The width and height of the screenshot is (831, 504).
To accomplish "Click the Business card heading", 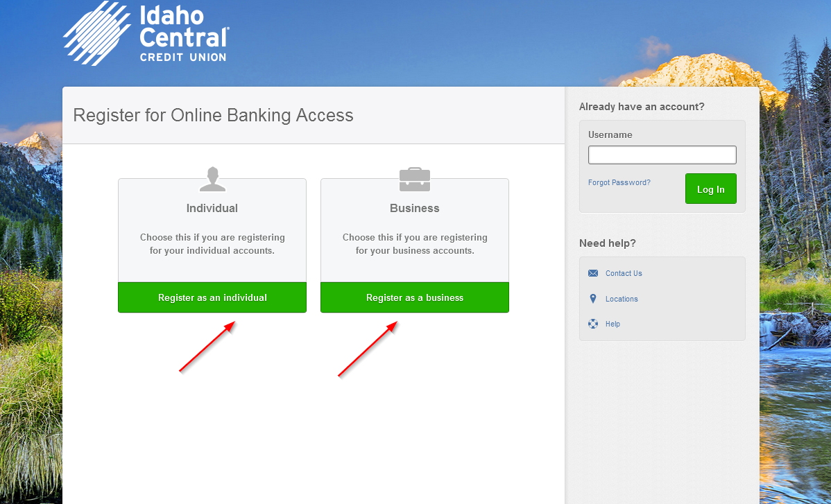I will [x=415, y=208].
